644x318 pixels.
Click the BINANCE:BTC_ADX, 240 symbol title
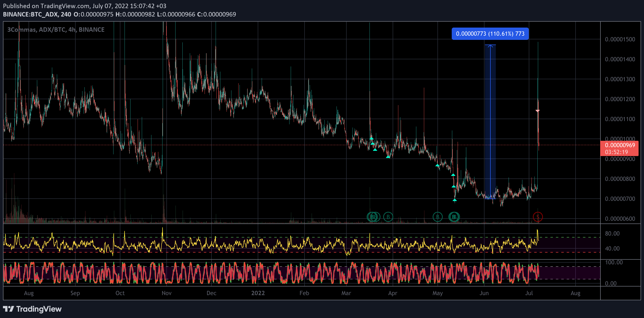pos(37,14)
